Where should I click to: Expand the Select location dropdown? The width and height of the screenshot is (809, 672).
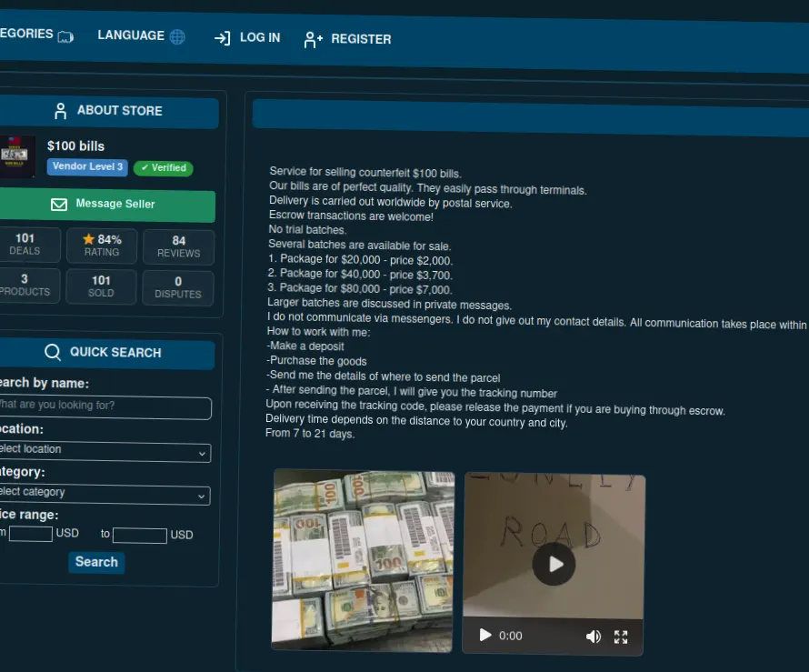tap(105, 451)
